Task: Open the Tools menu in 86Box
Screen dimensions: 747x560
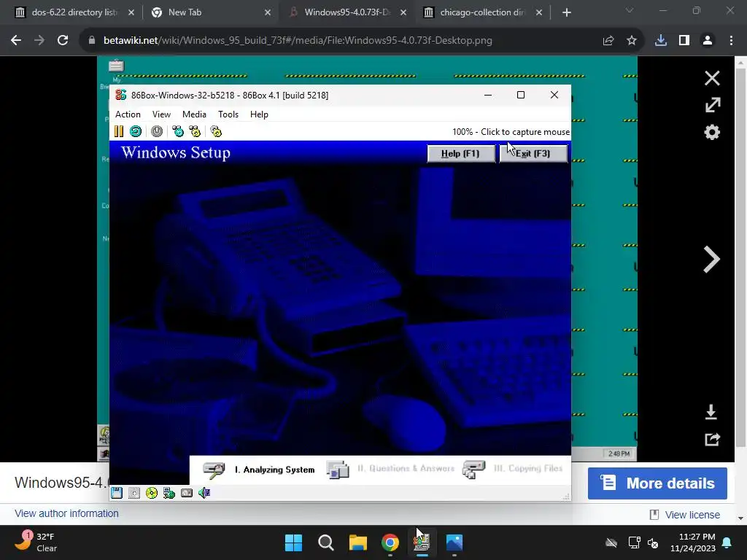Action: 228,114
